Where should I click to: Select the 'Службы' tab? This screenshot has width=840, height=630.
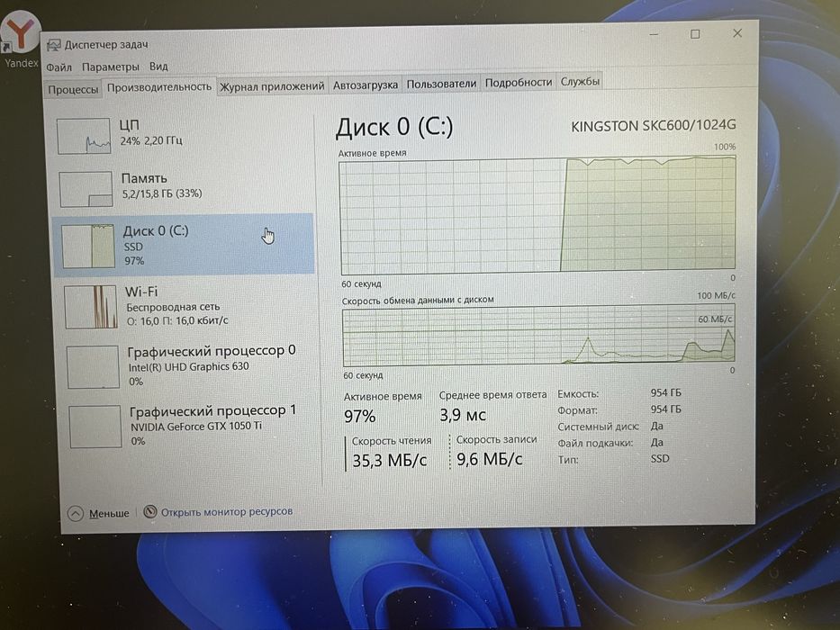pos(580,81)
